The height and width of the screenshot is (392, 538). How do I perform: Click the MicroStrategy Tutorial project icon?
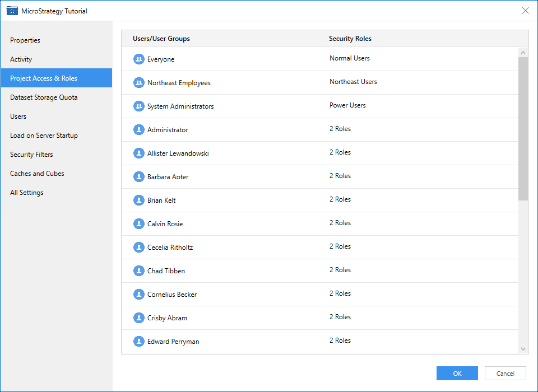pos(12,11)
